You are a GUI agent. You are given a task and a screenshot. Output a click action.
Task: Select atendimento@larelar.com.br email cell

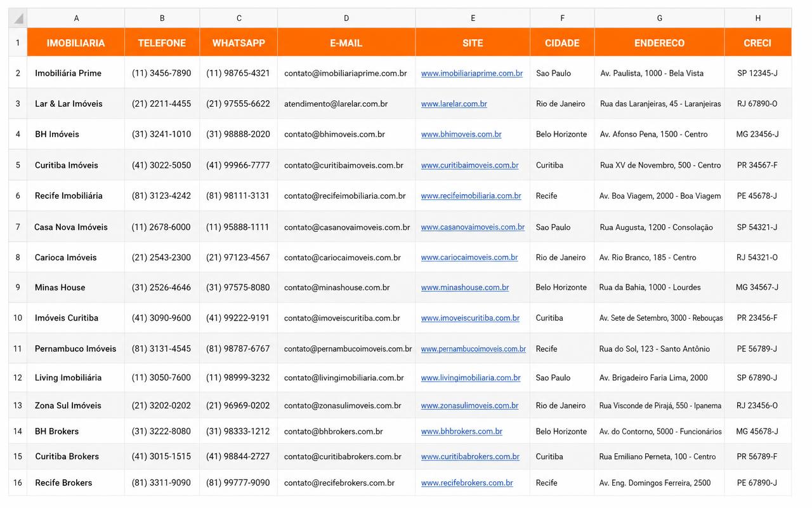(346, 104)
